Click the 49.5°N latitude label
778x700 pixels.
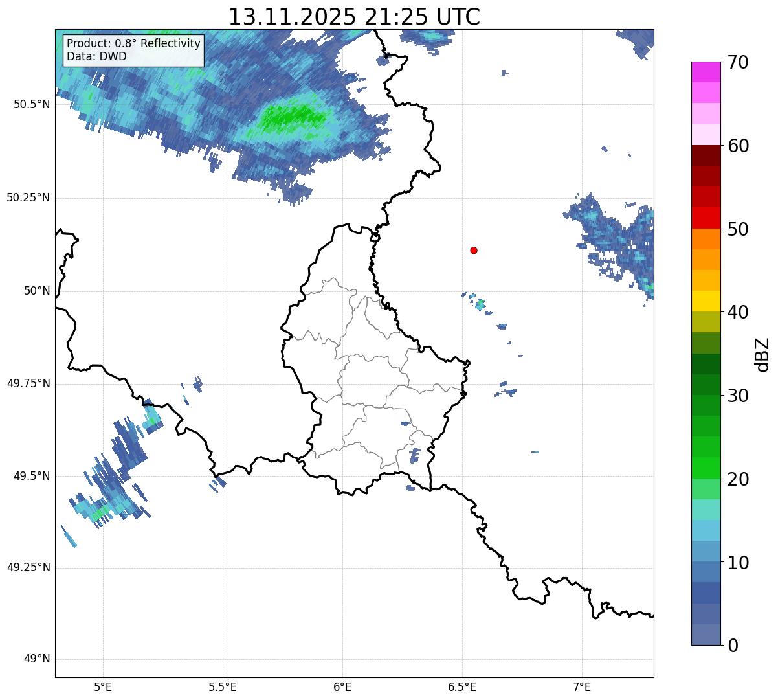point(32,476)
